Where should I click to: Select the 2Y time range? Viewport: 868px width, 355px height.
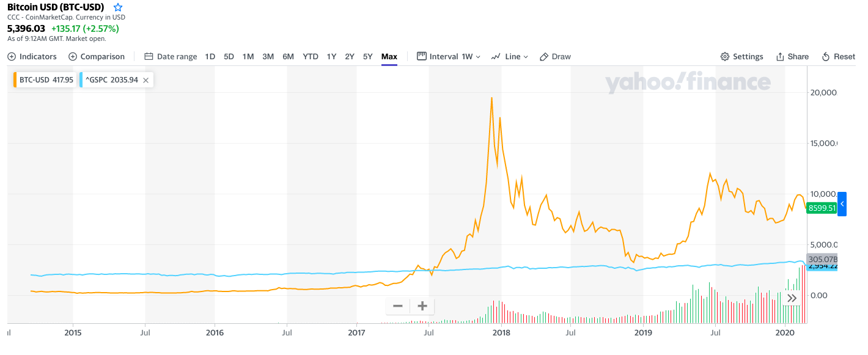350,56
